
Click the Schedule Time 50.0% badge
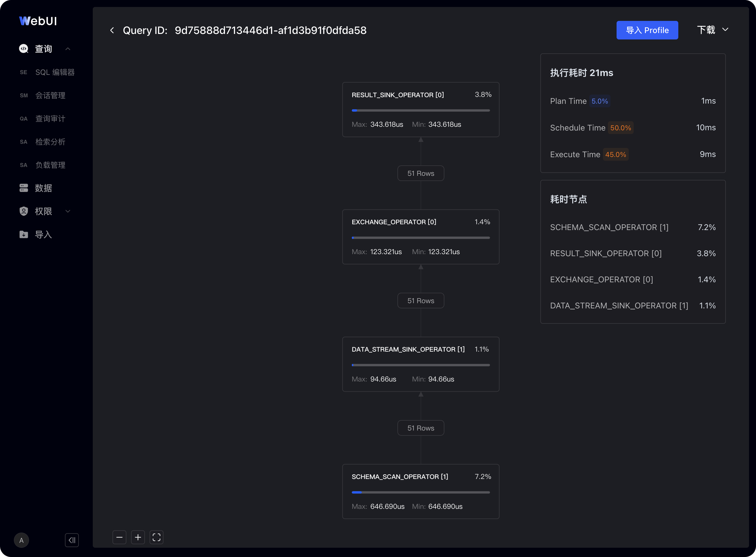click(621, 128)
